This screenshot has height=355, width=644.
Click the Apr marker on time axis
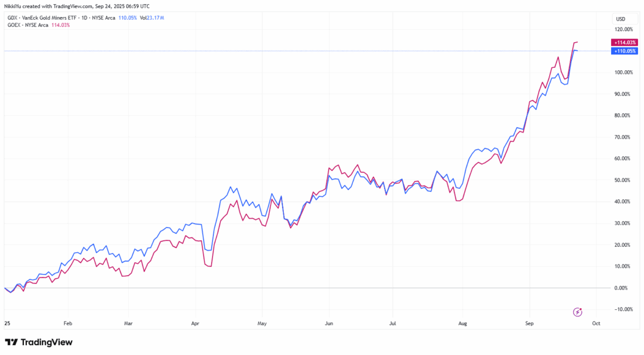click(196, 322)
